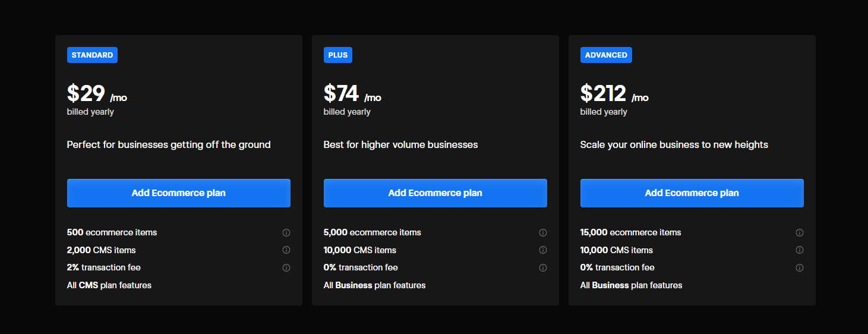Select the $74 /mo price text
Image resolution: width=868 pixels, height=334 pixels.
352,94
